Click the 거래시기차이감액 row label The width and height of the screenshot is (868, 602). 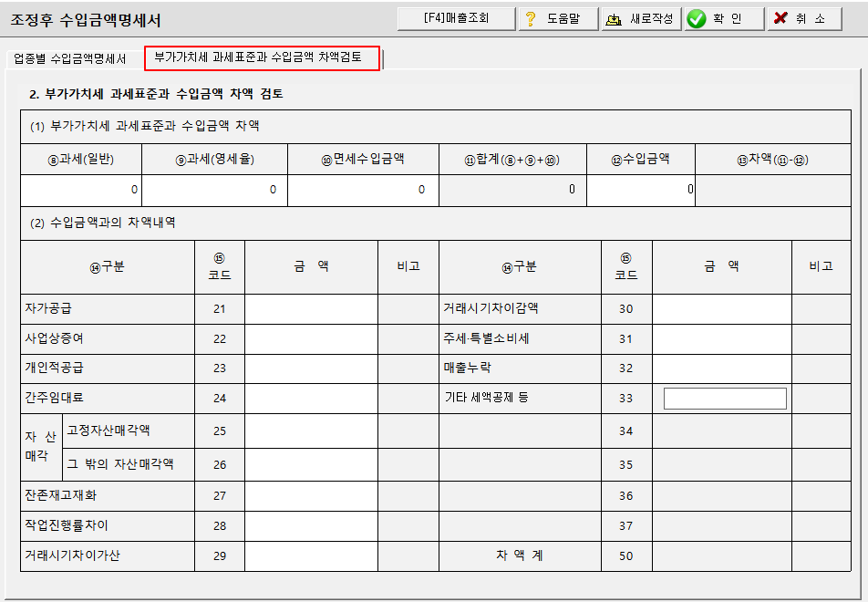[x=491, y=308]
